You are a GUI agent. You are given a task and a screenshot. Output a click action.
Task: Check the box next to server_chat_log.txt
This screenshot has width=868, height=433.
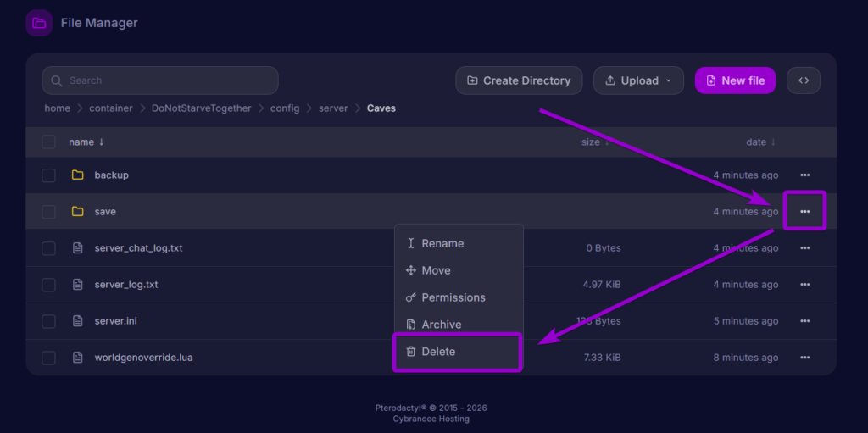[48, 248]
